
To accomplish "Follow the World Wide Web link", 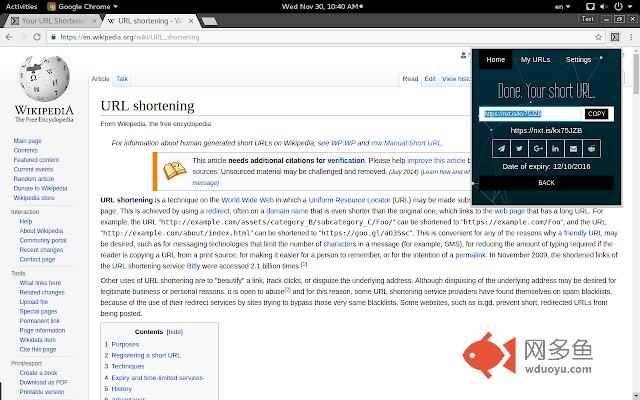I will (x=247, y=200).
